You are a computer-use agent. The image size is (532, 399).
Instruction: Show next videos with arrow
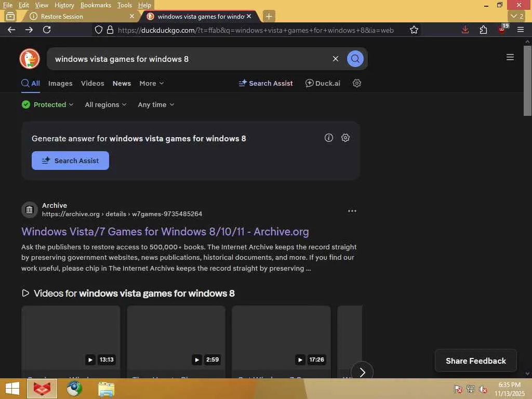pos(362,372)
